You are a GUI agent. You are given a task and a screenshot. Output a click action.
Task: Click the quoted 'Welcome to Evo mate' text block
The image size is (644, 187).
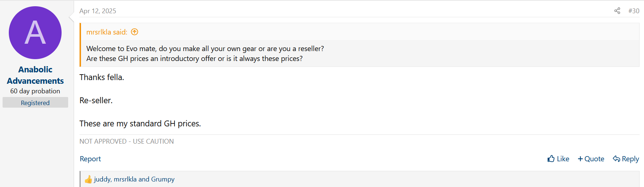(x=205, y=54)
